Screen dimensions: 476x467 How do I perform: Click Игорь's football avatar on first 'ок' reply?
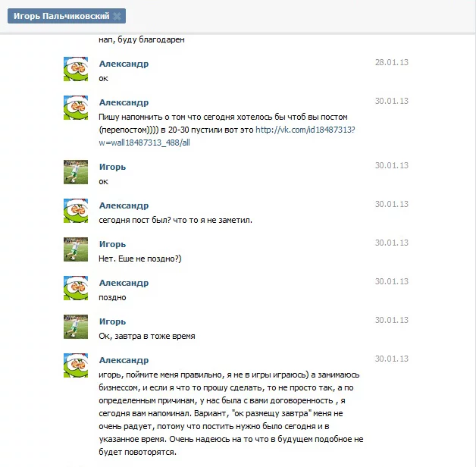coord(76,172)
